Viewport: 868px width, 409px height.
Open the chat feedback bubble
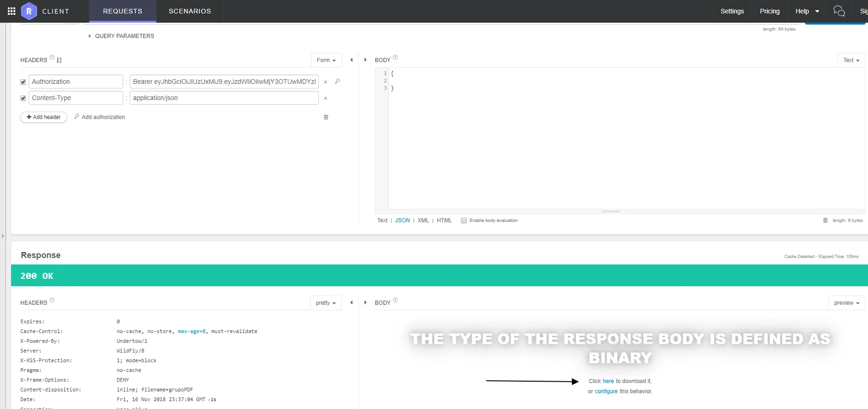pos(839,11)
